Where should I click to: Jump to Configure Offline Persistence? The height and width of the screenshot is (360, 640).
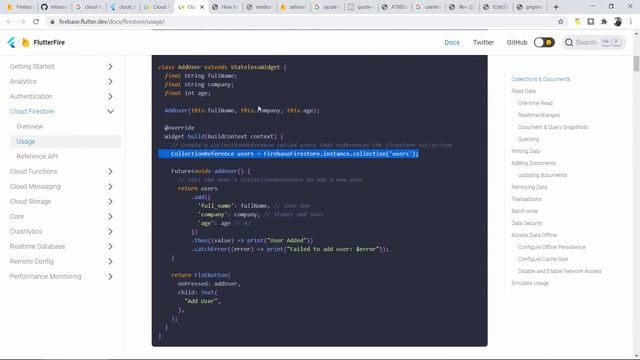[x=551, y=247]
